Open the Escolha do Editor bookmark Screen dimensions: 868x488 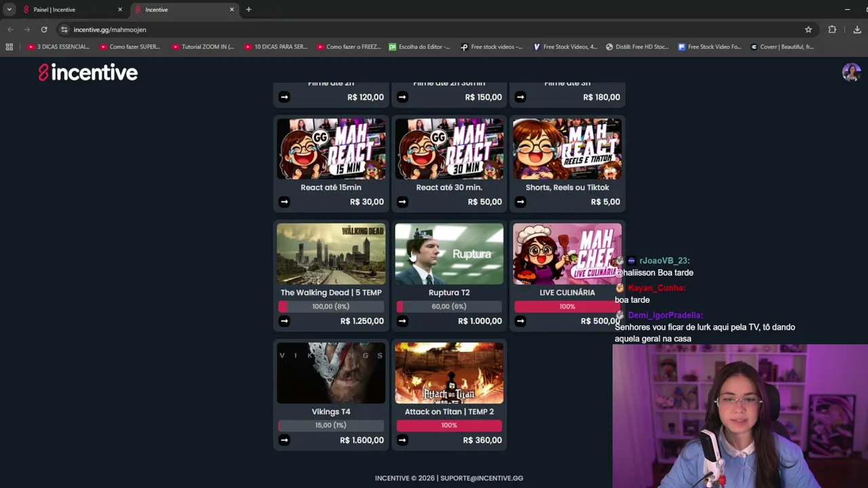420,47
